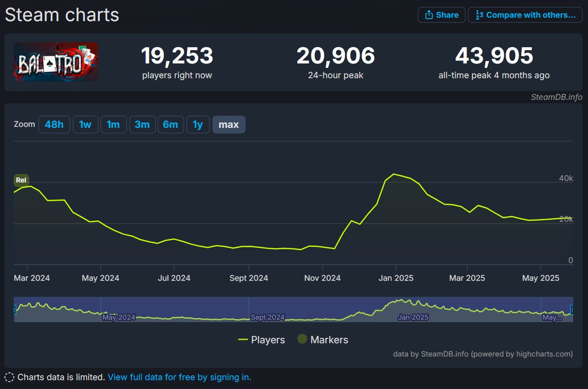Click the Nov 2024 x-axis label
This screenshot has height=389, width=588.
point(322,278)
